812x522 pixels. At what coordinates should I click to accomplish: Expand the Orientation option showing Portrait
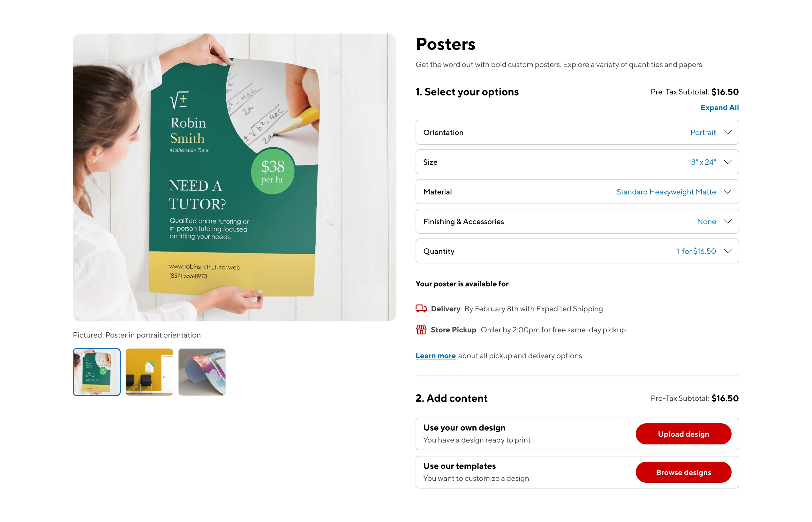(576, 132)
